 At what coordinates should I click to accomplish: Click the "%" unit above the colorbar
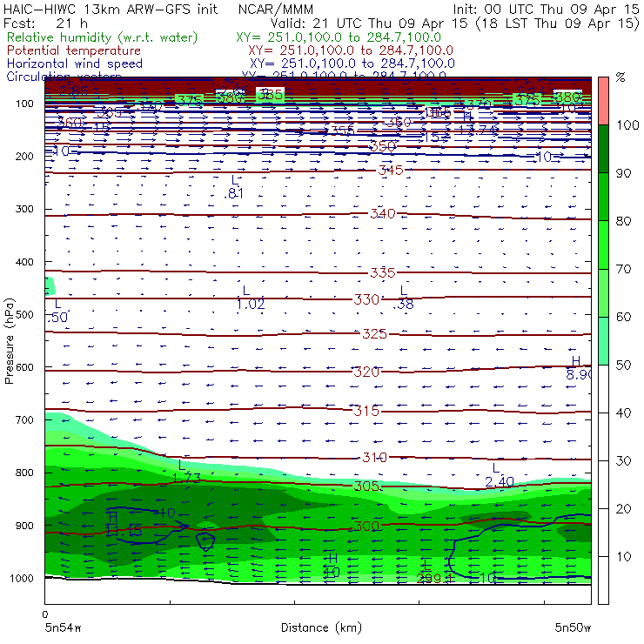coord(621,77)
